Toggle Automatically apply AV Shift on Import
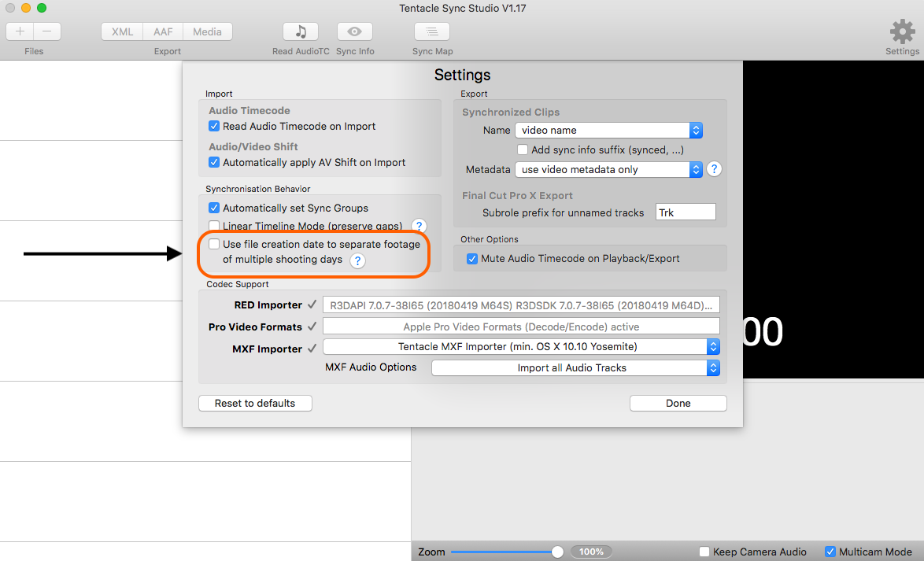The image size is (924, 561). 214,162
